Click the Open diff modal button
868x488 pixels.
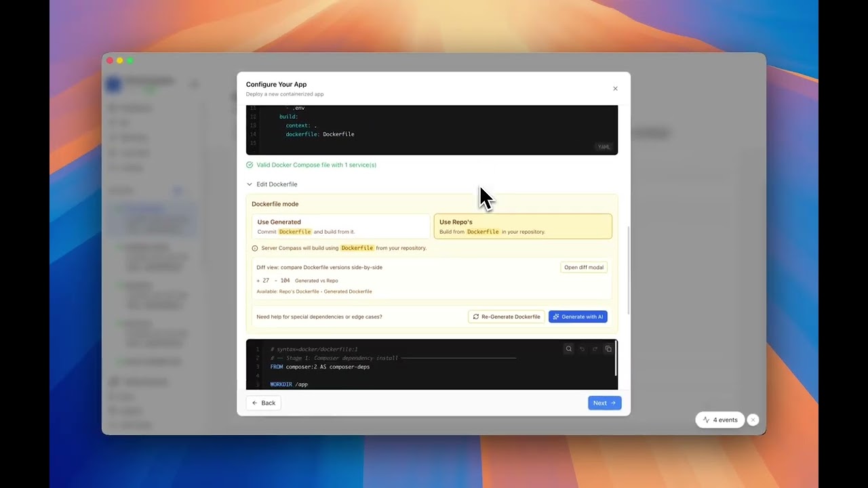pos(584,267)
